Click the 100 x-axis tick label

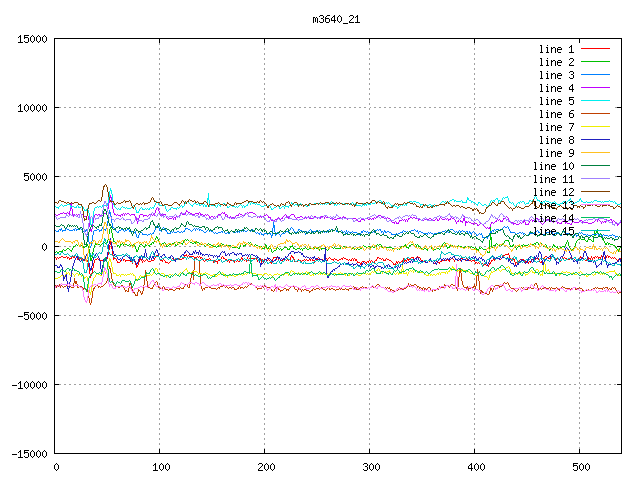[160, 467]
